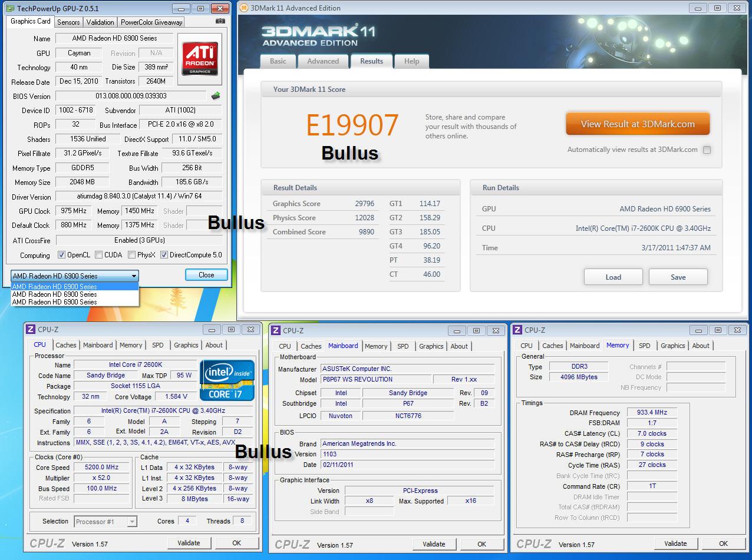This screenshot has height=560, width=752.
Task: Click the ATI Radeon logo in GPU-Z
Action: 200,59
